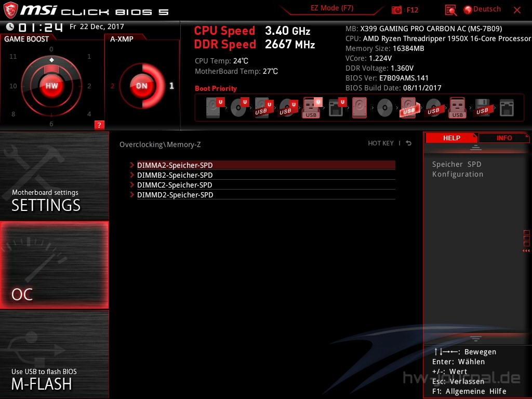Click the back arrow beside HOT KEY

point(408,143)
